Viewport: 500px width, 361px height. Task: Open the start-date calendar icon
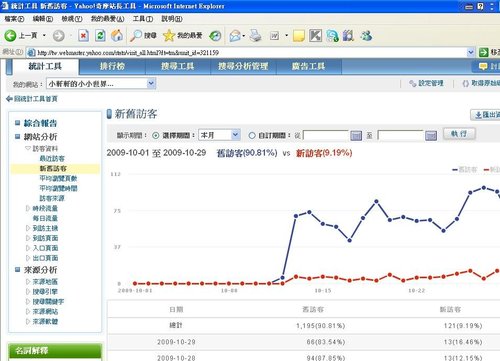pos(356,135)
